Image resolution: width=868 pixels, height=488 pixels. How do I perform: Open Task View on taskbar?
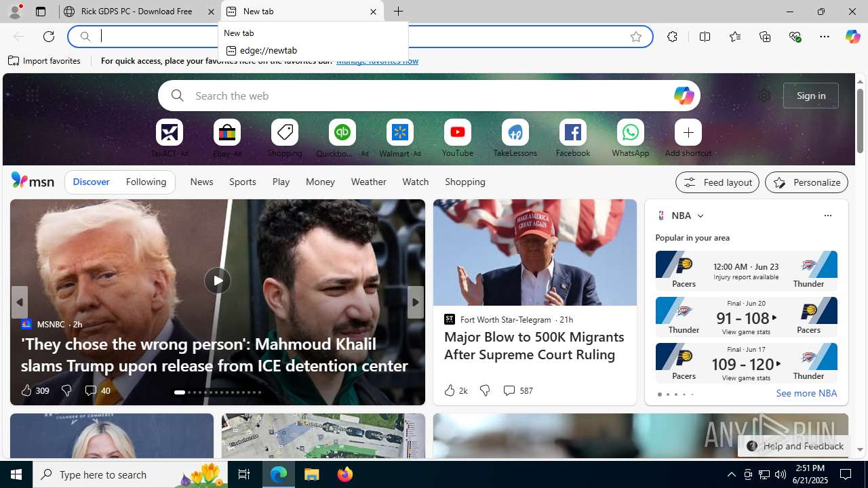[x=243, y=474]
